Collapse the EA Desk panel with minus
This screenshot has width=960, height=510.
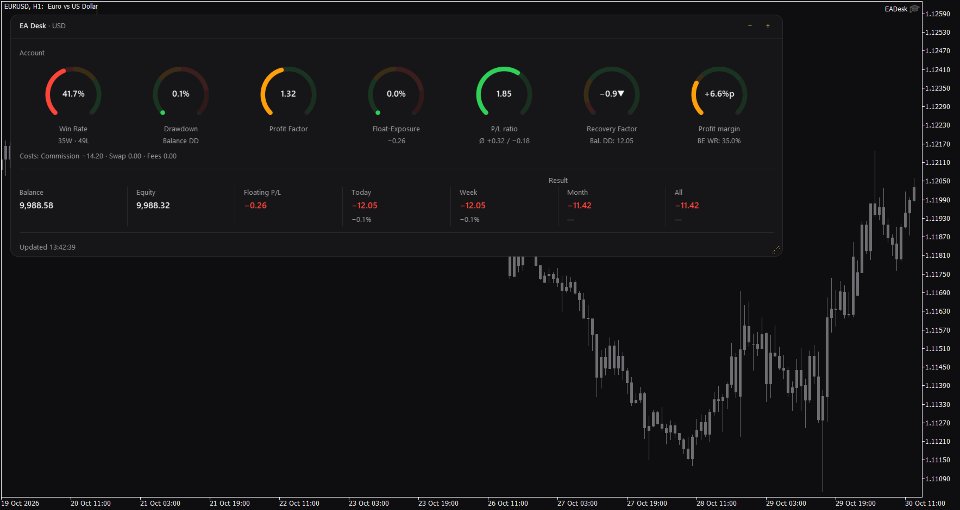tap(750, 26)
